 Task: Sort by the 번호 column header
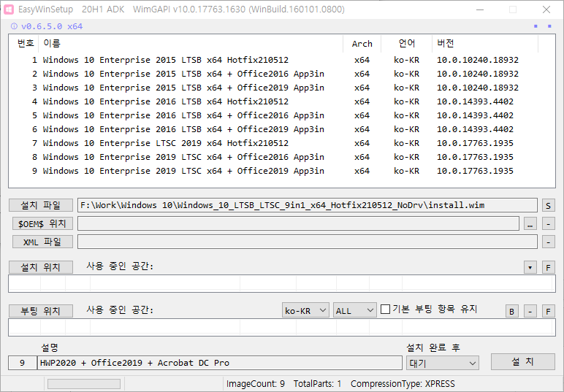click(x=25, y=44)
